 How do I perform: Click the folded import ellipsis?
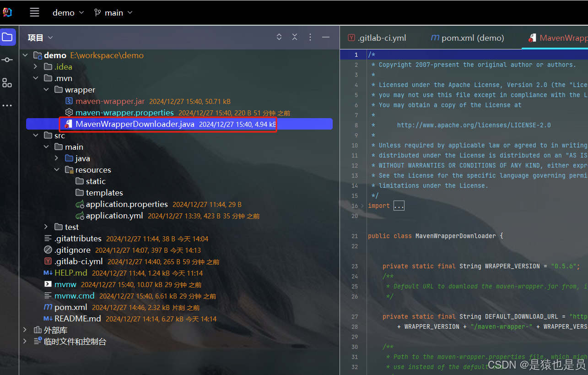click(x=399, y=206)
